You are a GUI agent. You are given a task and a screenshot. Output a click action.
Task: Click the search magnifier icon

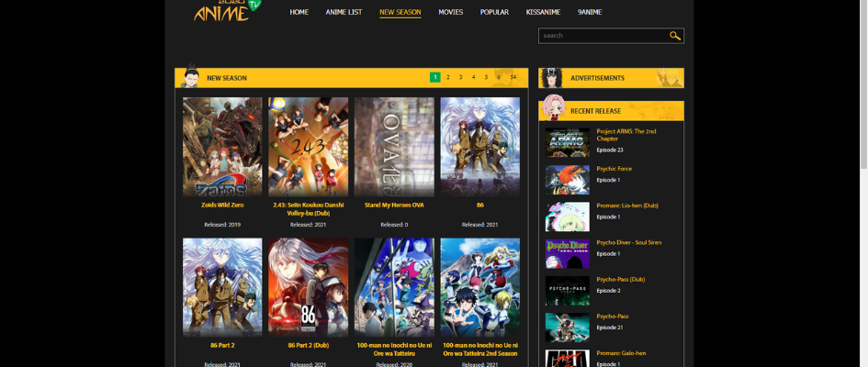[x=675, y=36]
